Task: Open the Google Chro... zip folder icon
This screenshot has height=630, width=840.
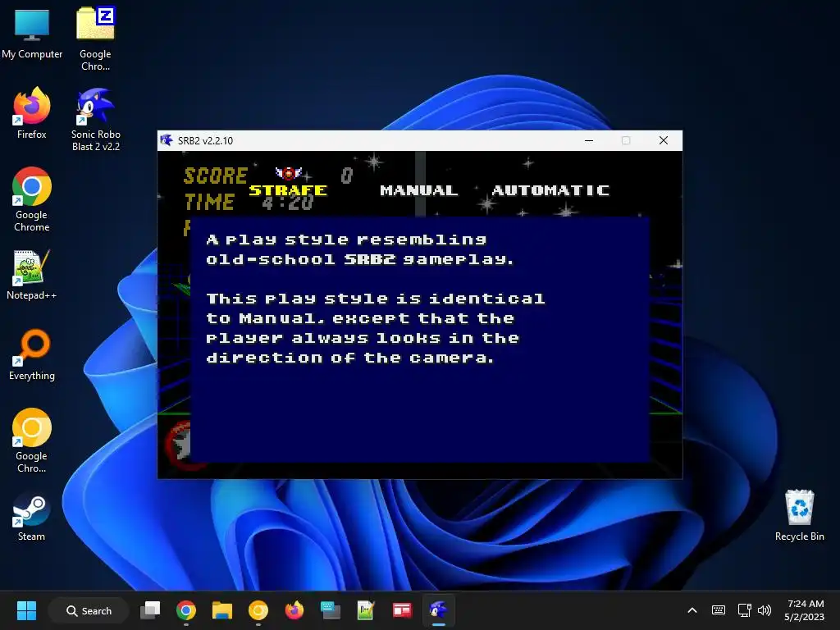Action: 95,39
